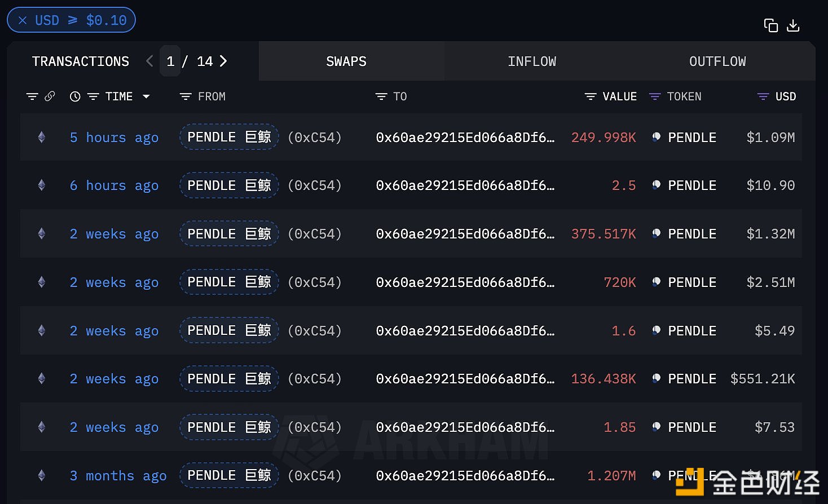This screenshot has width=828, height=504.
Task: Click the total page count 14
Action: pos(205,61)
